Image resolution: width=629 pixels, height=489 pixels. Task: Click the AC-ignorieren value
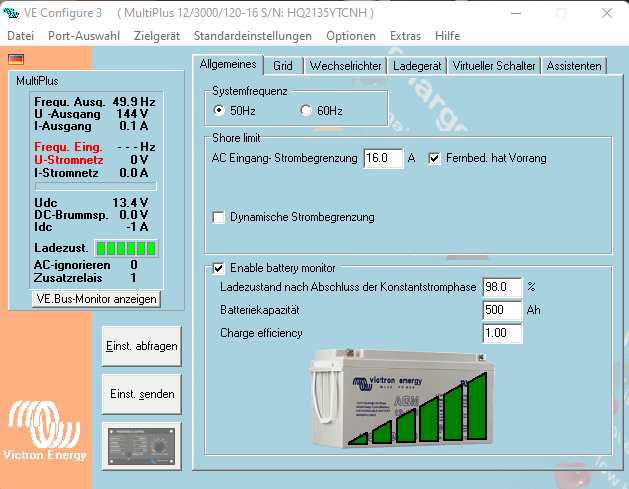[134, 265]
